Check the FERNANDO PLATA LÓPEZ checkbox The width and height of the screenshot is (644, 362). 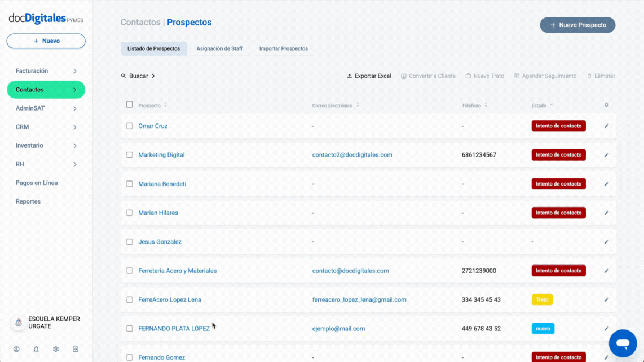coord(129,328)
